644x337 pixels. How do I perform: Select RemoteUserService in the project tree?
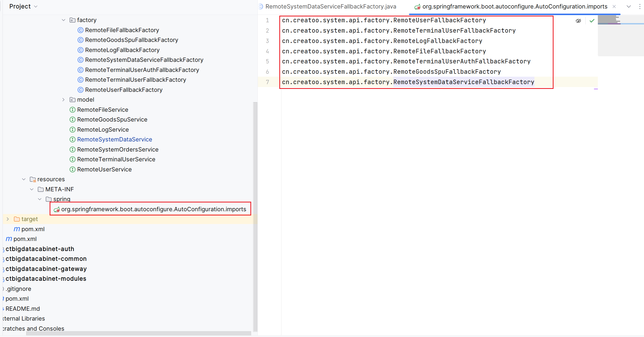(x=104, y=170)
